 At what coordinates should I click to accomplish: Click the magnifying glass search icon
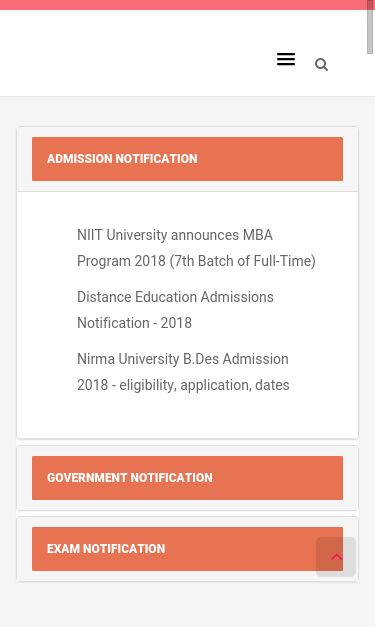click(321, 64)
